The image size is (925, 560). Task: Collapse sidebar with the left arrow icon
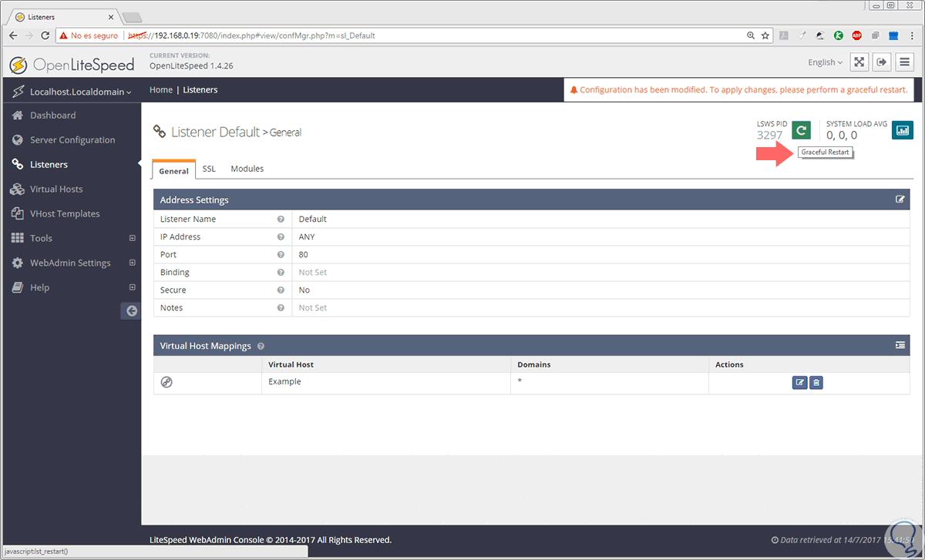(x=131, y=310)
